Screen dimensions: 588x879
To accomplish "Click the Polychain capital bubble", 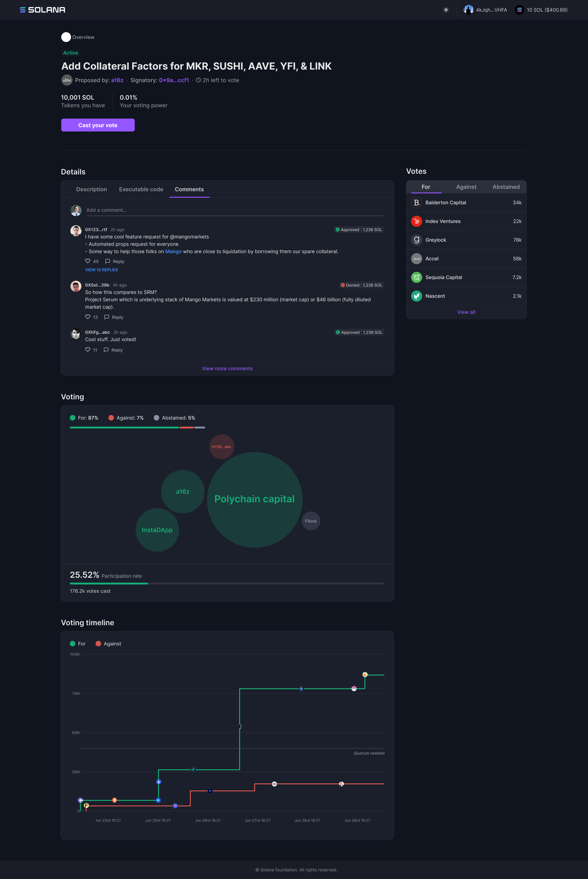I will pos(254,500).
